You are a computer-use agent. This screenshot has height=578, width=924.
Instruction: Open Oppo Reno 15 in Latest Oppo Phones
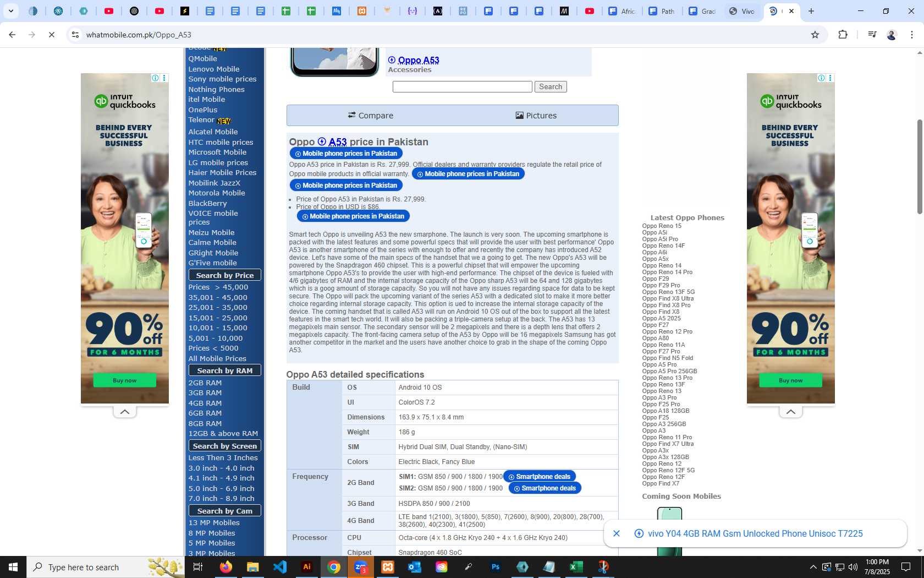point(662,226)
